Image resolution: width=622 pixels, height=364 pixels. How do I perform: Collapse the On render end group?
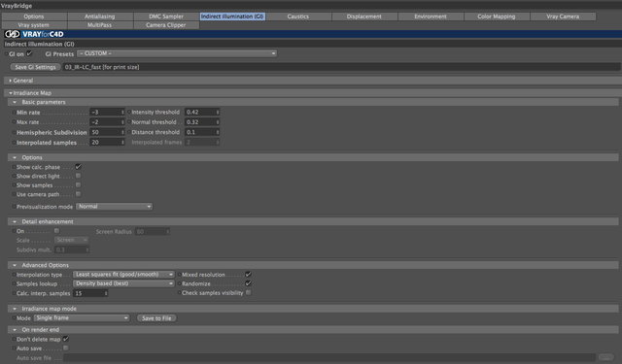(15, 329)
